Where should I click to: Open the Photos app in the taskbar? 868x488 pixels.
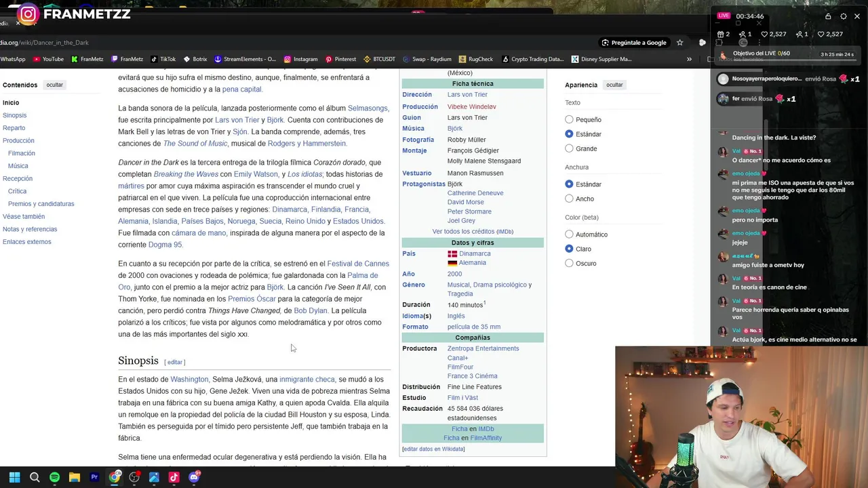tap(154, 477)
